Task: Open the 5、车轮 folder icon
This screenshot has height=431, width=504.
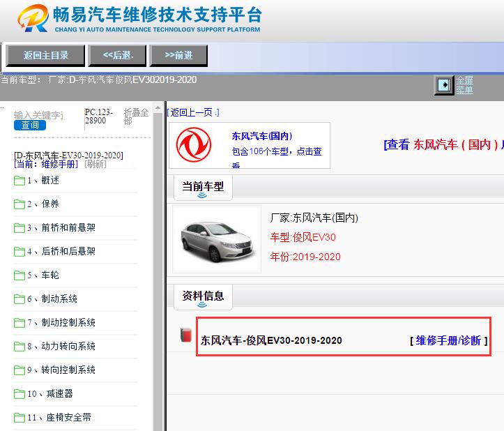Action: [x=20, y=275]
